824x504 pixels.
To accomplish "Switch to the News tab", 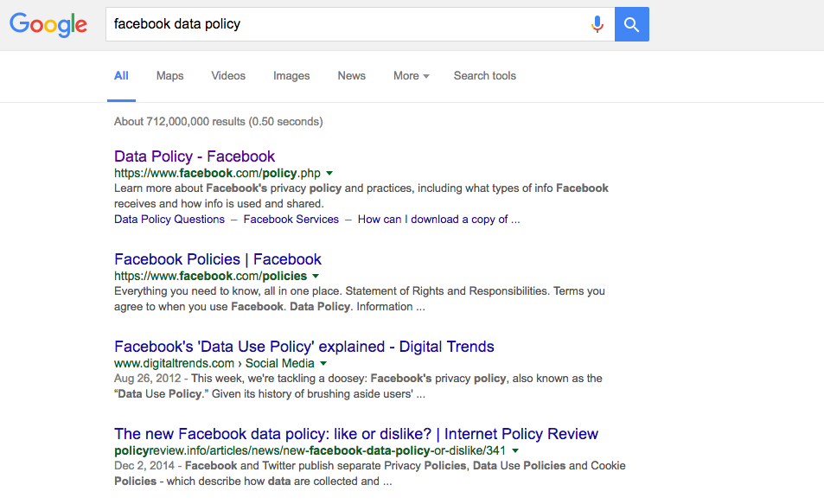I will tap(351, 76).
